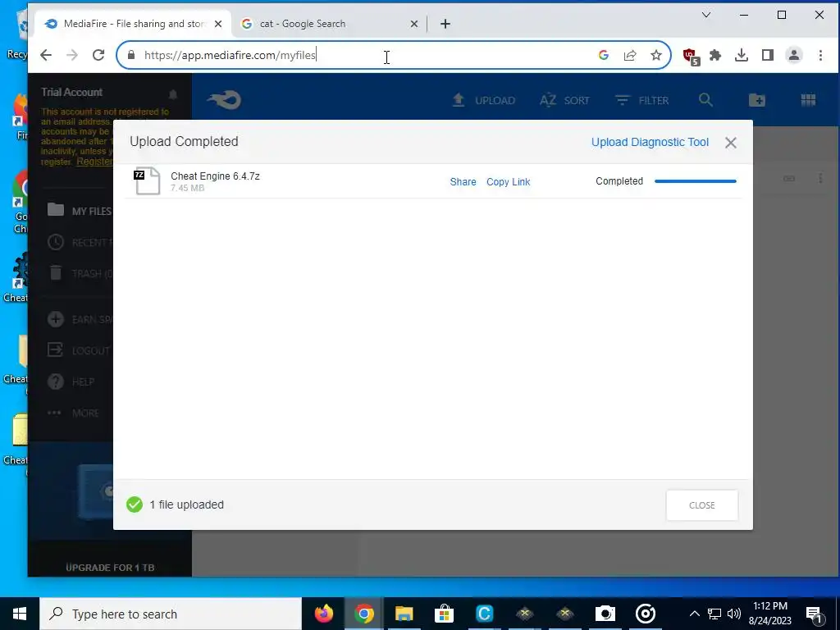Open the FILTER option in MediaFire toolbar
840x630 pixels.
[x=641, y=100]
